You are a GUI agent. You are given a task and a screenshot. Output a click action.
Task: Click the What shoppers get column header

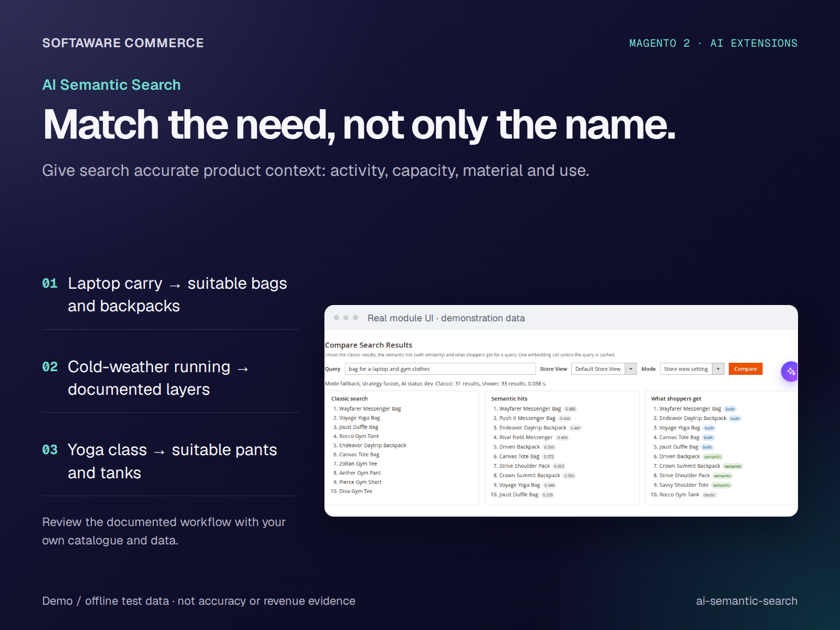676,399
